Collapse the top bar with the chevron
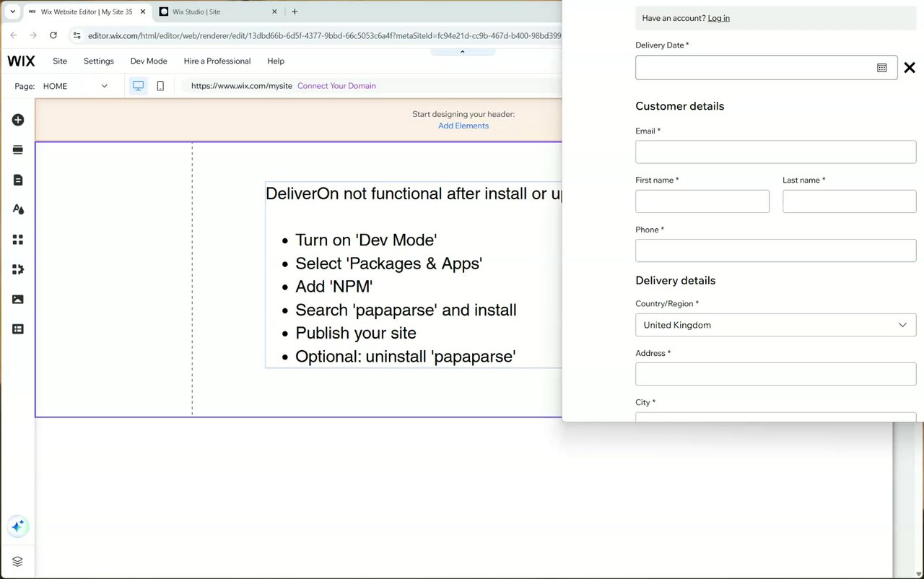 463,52
